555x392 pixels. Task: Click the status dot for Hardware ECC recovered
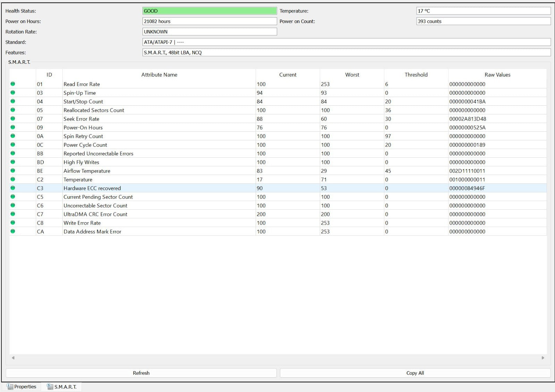click(13, 188)
